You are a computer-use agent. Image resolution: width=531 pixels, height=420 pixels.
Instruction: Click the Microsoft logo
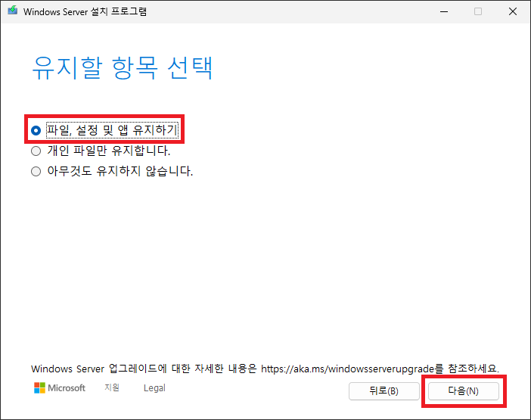point(60,387)
